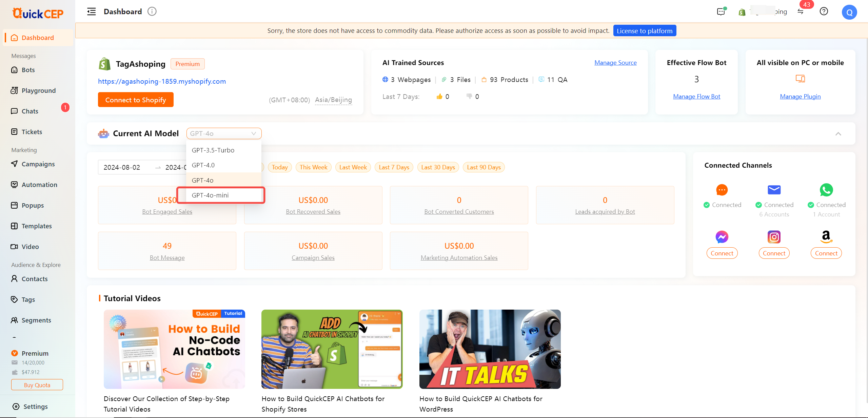The height and width of the screenshot is (418, 868).
Task: Filter by This Week
Action: tap(313, 167)
